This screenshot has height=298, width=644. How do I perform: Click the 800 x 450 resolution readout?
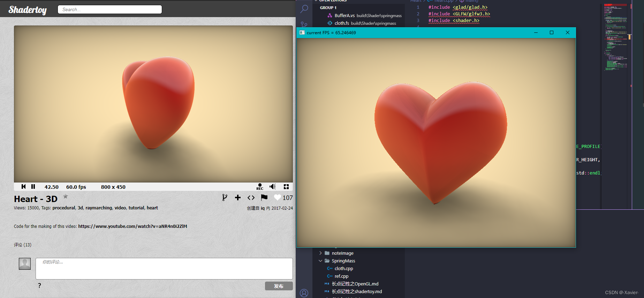coord(113,187)
